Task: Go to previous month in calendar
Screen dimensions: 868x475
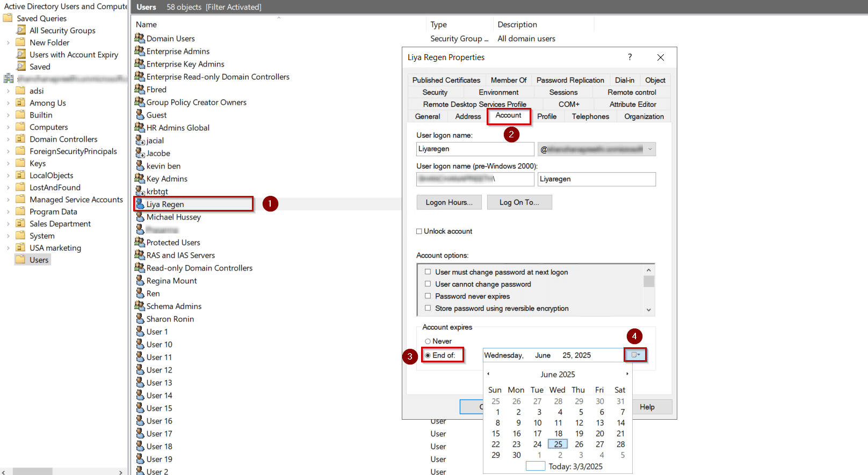Action: pyautogui.click(x=488, y=374)
